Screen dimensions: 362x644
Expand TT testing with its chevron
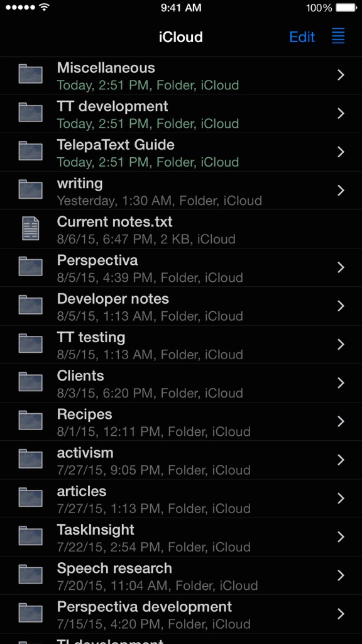[341, 344]
